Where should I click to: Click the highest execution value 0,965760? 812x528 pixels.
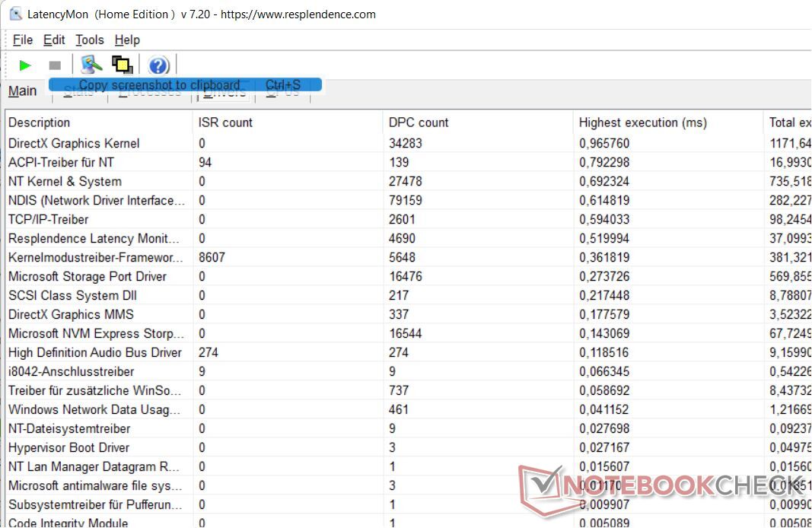pos(604,143)
